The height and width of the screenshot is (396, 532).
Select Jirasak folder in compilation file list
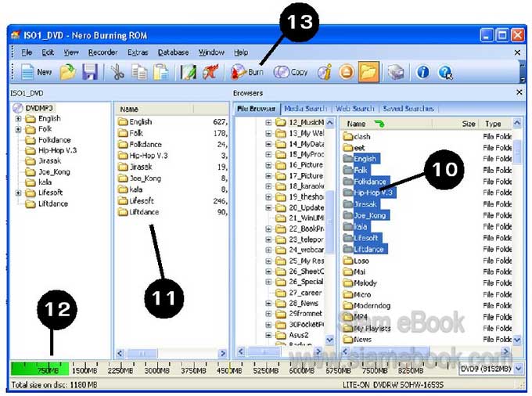135,167
